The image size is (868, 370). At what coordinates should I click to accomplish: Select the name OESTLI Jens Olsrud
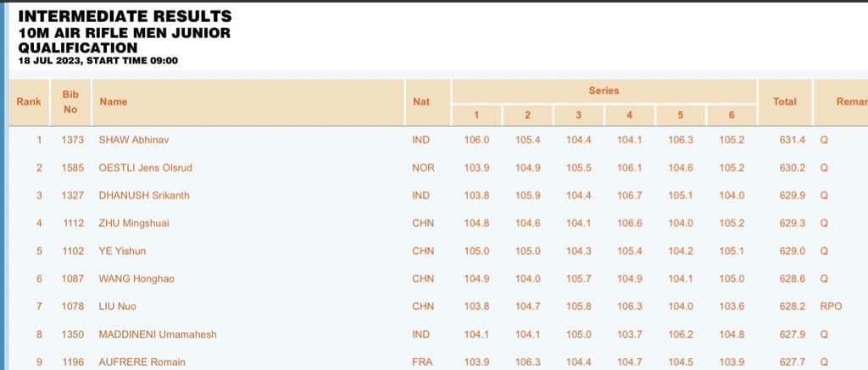click(146, 168)
